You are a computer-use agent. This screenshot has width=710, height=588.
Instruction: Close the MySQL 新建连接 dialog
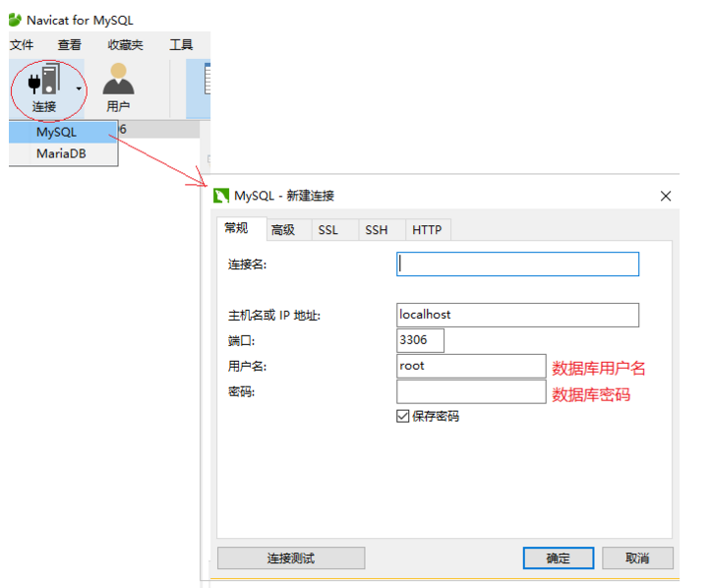(x=666, y=196)
